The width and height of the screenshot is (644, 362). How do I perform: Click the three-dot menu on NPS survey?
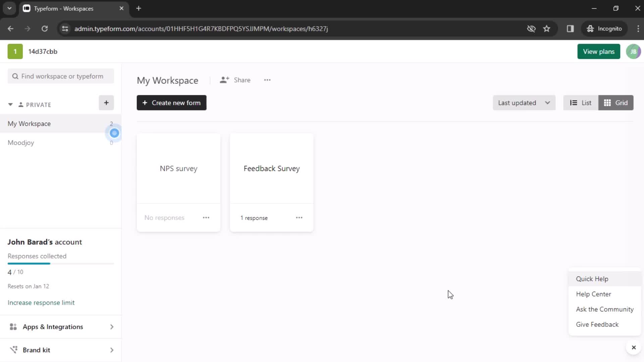(206, 218)
